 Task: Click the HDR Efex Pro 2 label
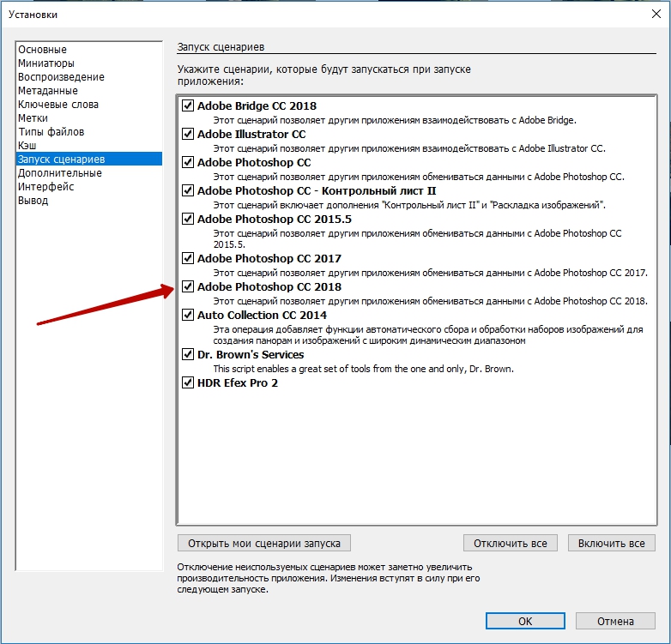pos(238,382)
